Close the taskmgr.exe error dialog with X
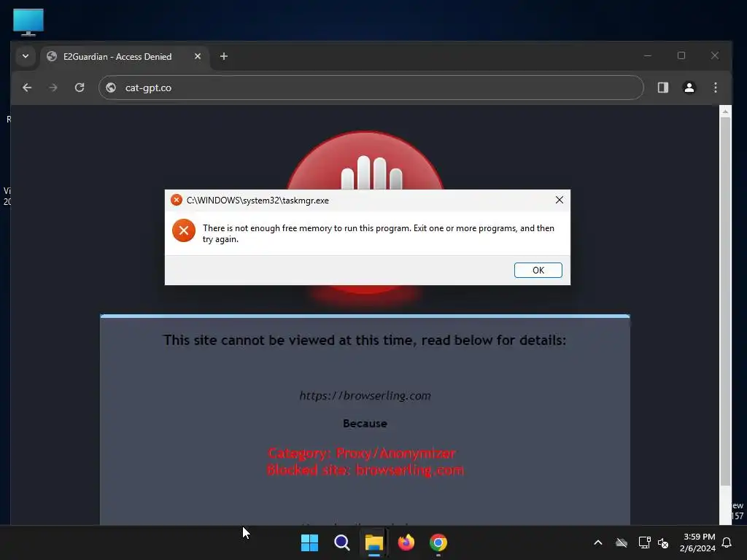This screenshot has height=560, width=747. (560, 200)
